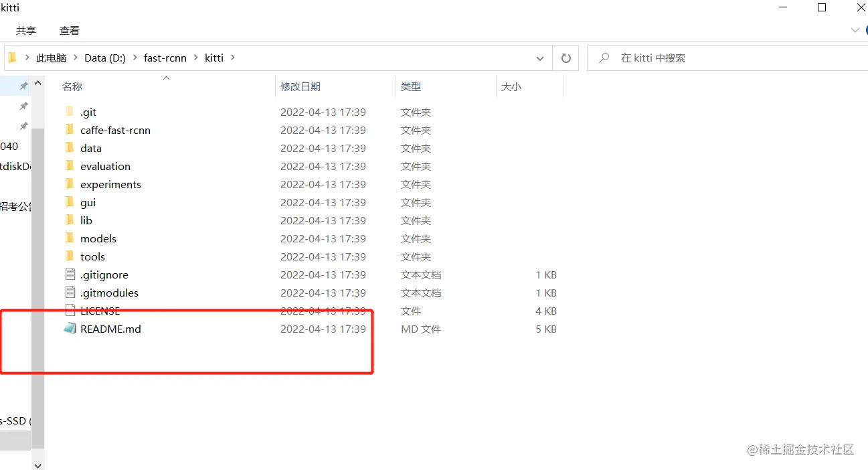The image size is (868, 470).
Task: Open the 查看 ribbon tab
Action: pos(70,30)
